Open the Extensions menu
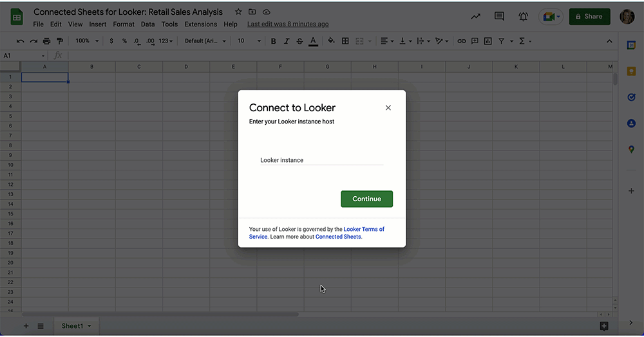The width and height of the screenshot is (644, 337). pyautogui.click(x=200, y=24)
